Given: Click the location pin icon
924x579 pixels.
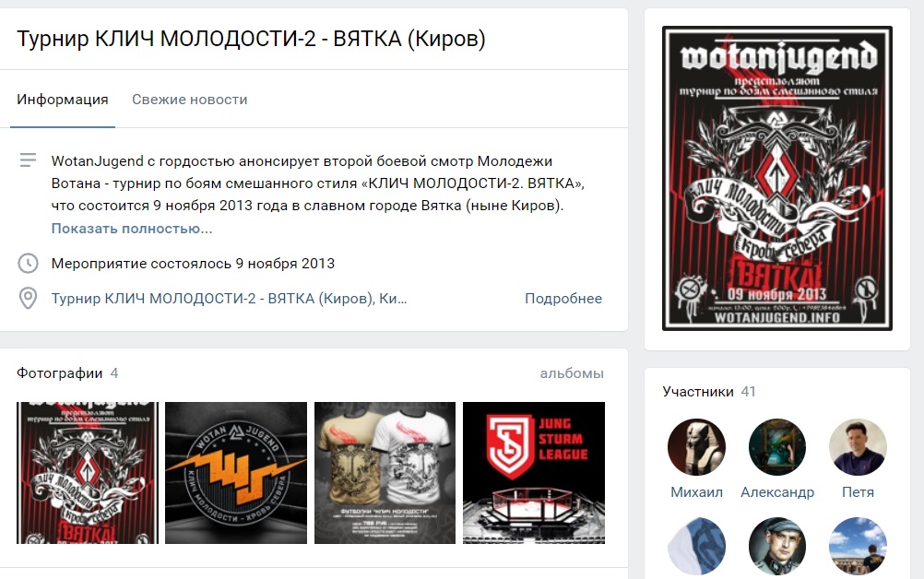Looking at the screenshot, I should click(x=28, y=299).
